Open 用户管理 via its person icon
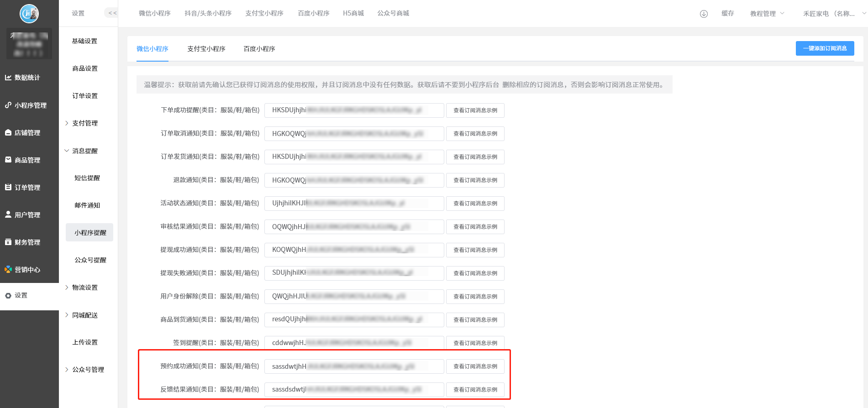Screen dimensions: 868x408 [8, 214]
